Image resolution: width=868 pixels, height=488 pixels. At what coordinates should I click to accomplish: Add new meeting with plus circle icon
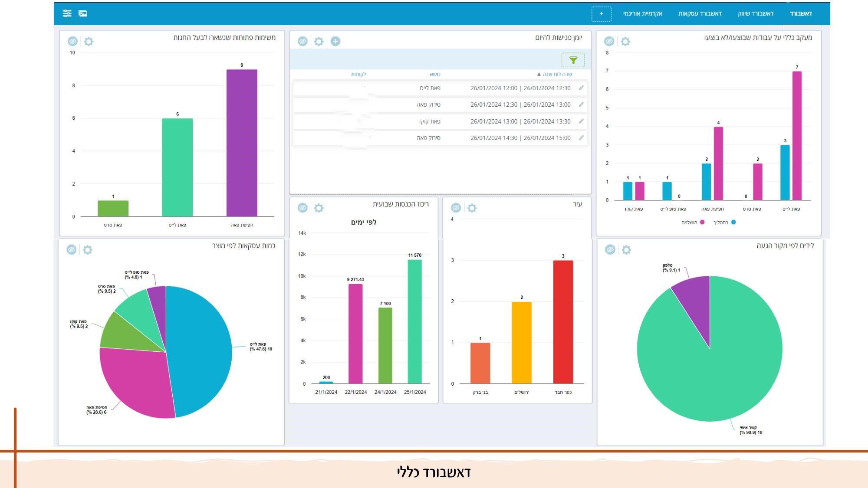[335, 41]
